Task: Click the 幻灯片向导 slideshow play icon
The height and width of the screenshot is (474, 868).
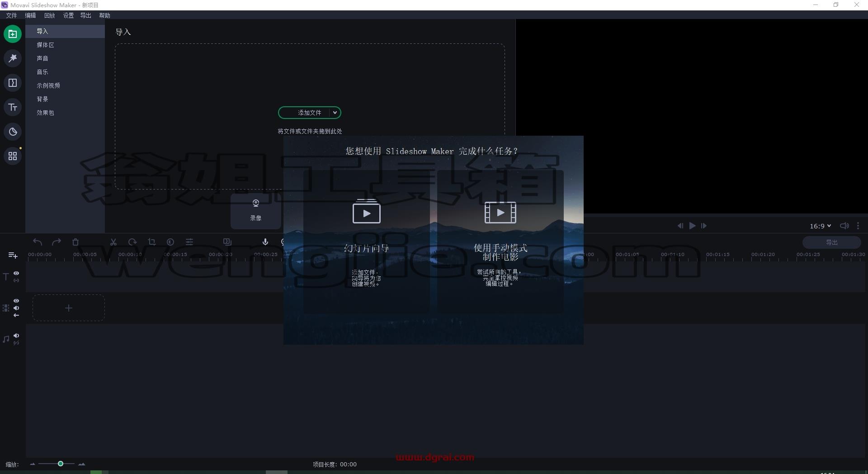Action: tap(367, 211)
